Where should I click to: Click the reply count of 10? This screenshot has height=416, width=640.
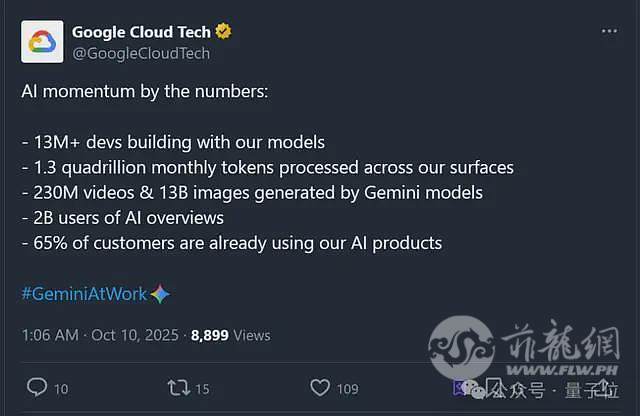point(61,388)
